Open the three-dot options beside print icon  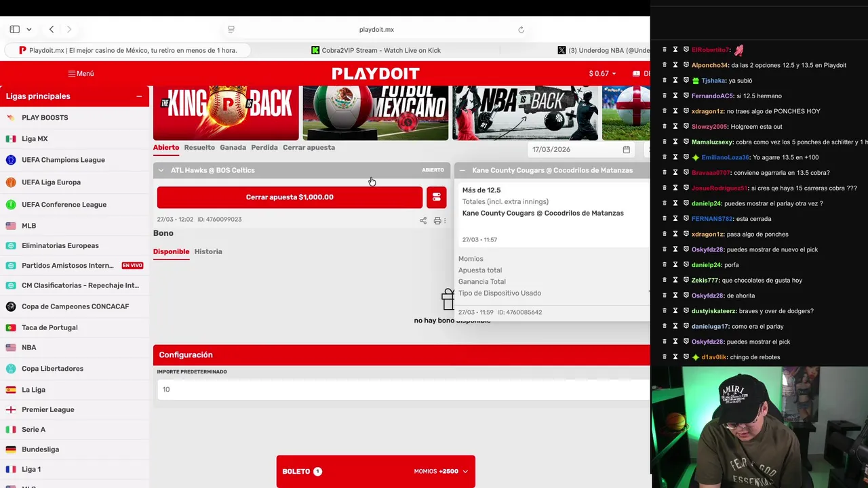click(x=445, y=221)
